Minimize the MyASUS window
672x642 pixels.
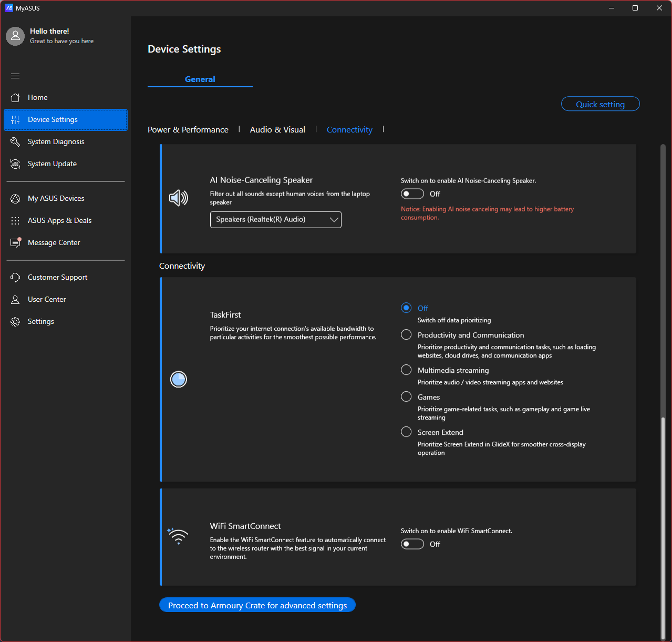click(612, 8)
